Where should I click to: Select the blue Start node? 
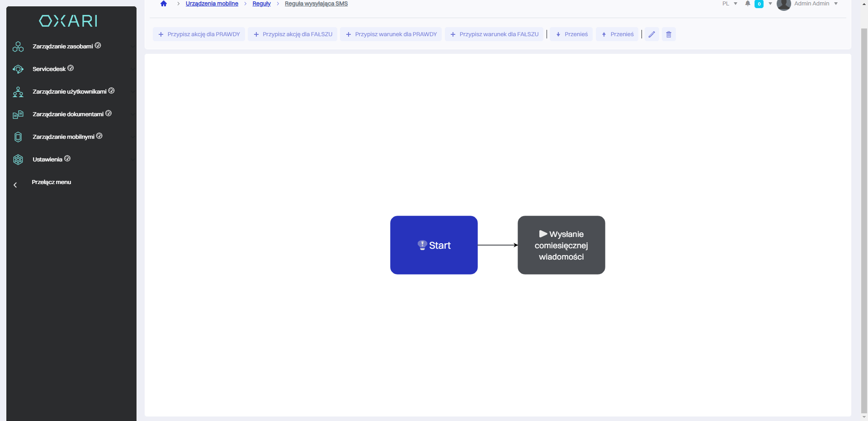[434, 245]
